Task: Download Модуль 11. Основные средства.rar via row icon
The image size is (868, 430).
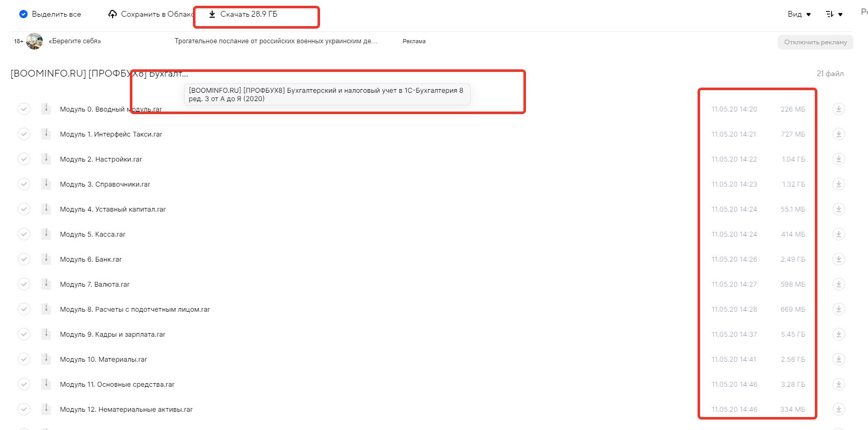Action: tap(838, 384)
